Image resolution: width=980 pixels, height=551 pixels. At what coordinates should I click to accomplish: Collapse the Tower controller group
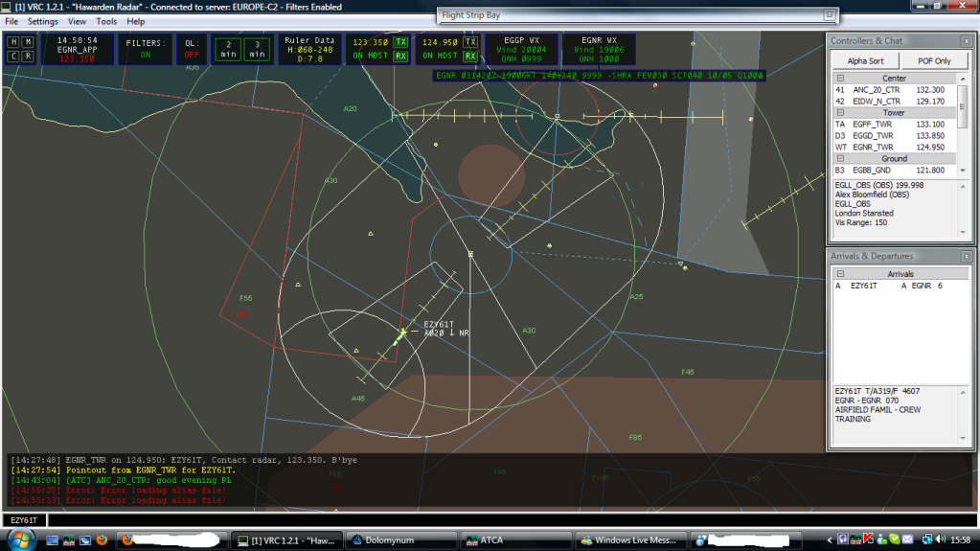840,113
